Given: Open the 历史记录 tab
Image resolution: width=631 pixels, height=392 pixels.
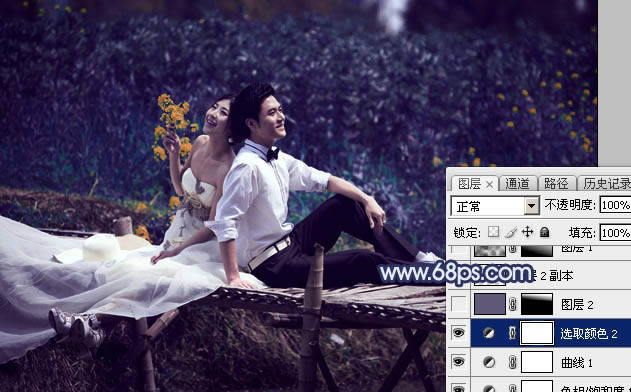Looking at the screenshot, I should pos(606,184).
